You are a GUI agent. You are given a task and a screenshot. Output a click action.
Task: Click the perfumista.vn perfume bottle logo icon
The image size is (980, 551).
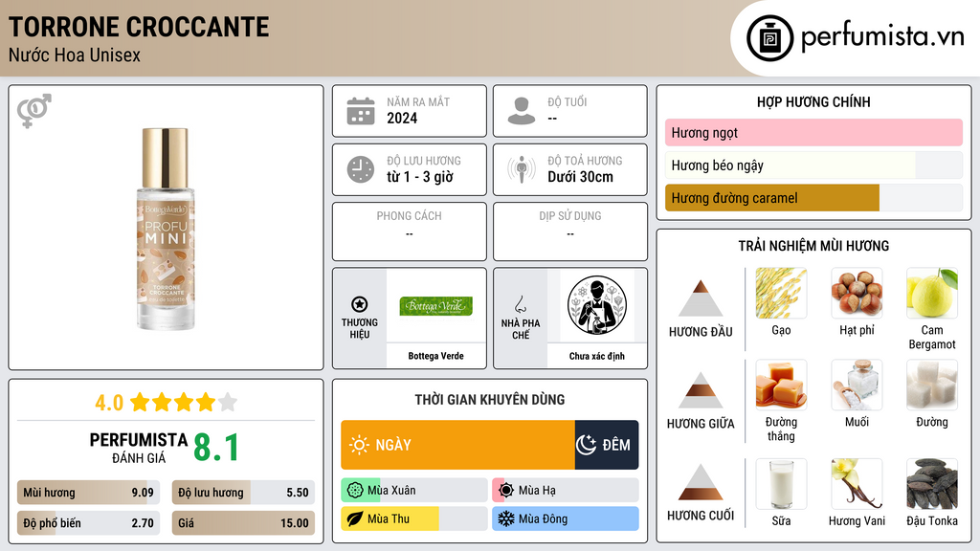[769, 38]
